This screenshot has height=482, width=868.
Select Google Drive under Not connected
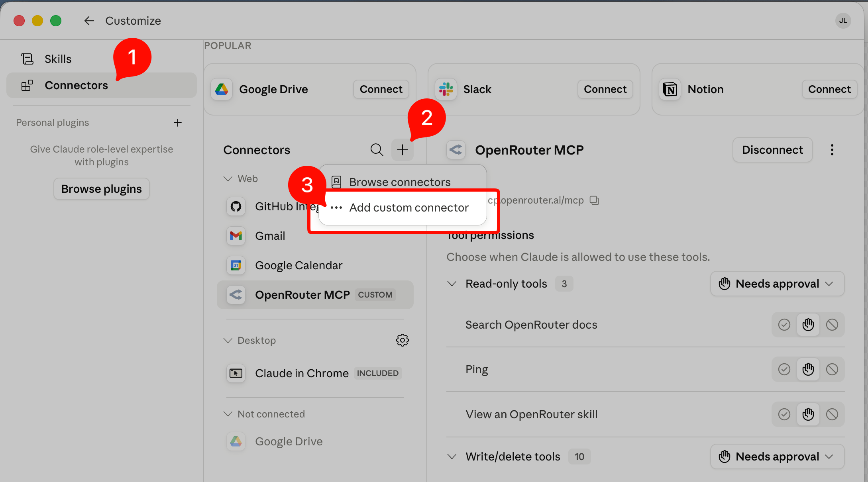(315, 441)
